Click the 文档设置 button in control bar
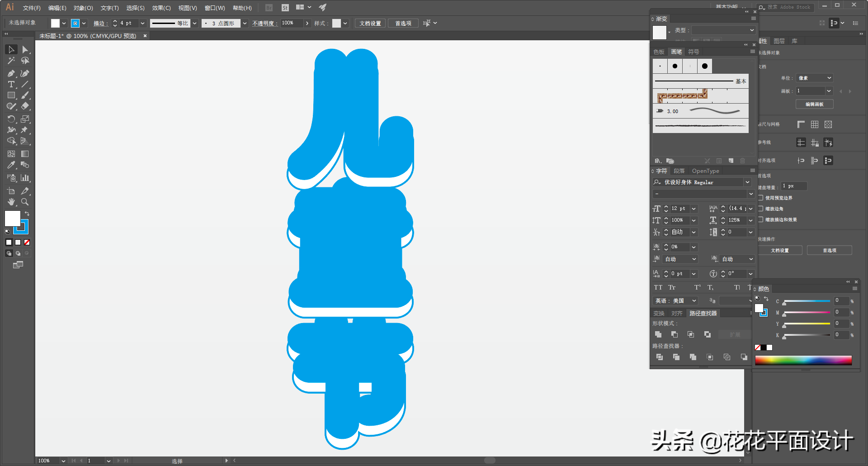Screen dimensions: 868x466 point(370,23)
